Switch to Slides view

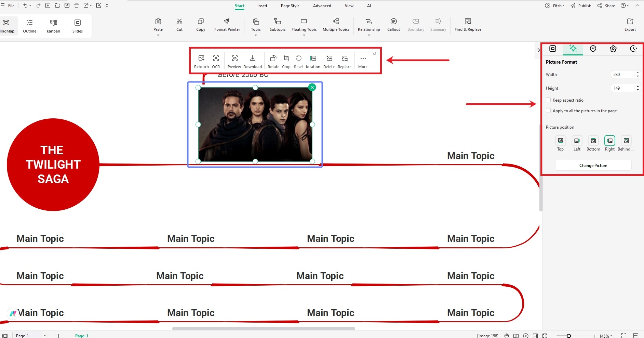point(78,26)
